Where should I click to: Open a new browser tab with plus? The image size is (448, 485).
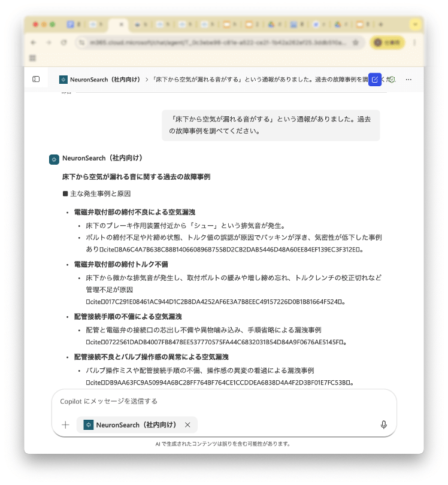(x=381, y=25)
